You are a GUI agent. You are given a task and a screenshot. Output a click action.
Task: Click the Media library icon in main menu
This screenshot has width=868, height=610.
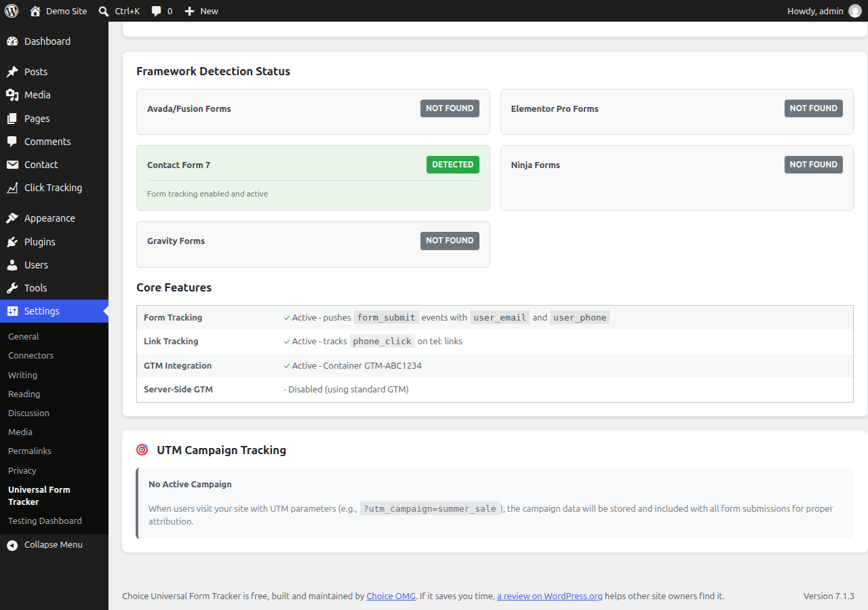point(12,95)
